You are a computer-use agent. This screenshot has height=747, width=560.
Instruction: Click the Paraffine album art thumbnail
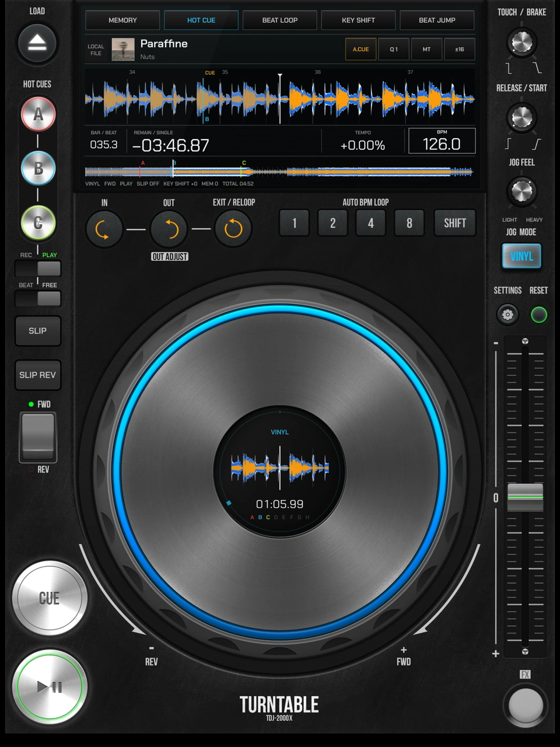(123, 50)
